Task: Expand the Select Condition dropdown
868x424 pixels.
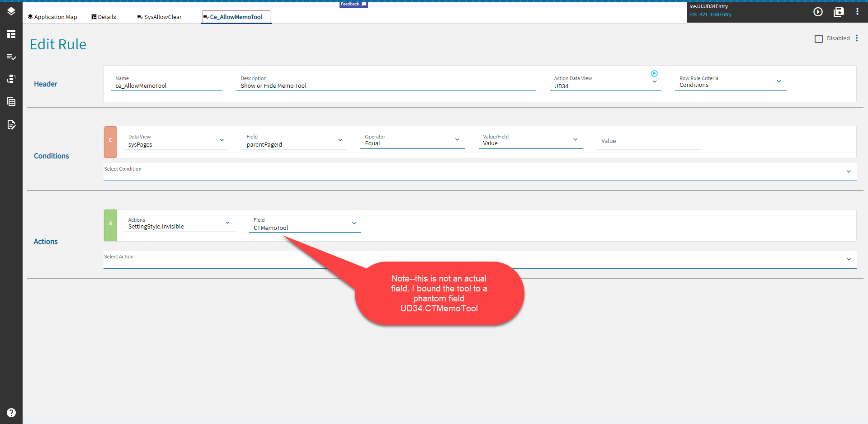Action: tap(849, 172)
